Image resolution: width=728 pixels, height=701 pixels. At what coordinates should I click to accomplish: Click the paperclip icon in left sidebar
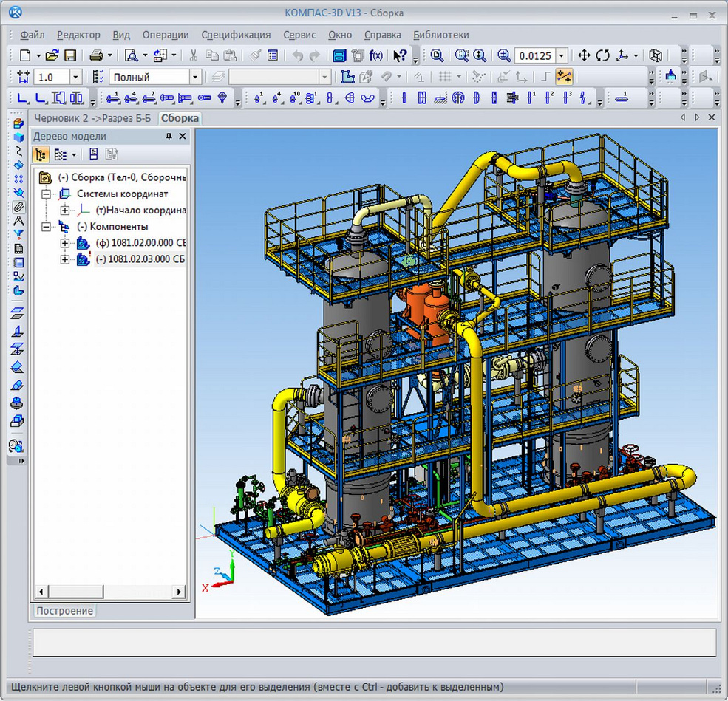(18, 208)
